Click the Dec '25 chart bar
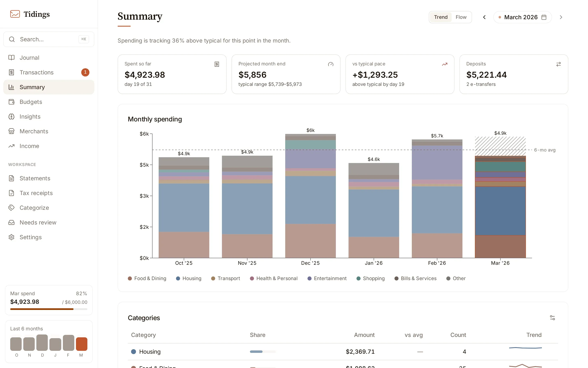The width and height of the screenshot is (588, 368). click(x=310, y=196)
